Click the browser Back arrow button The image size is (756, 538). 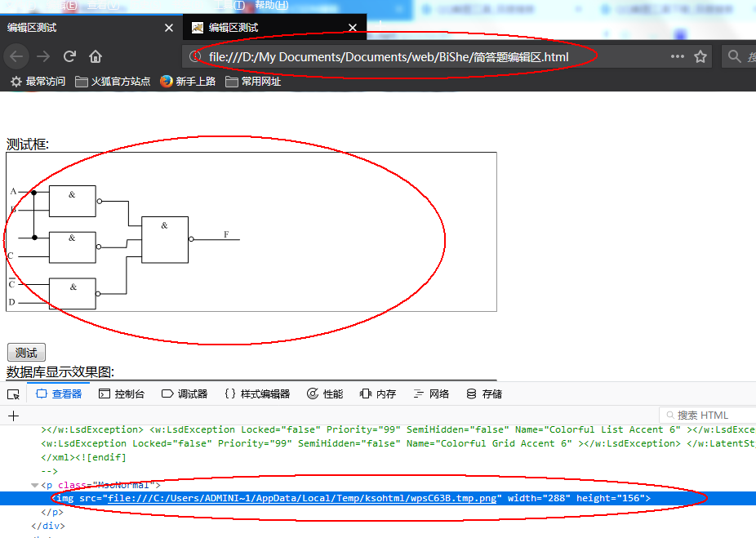click(16, 56)
